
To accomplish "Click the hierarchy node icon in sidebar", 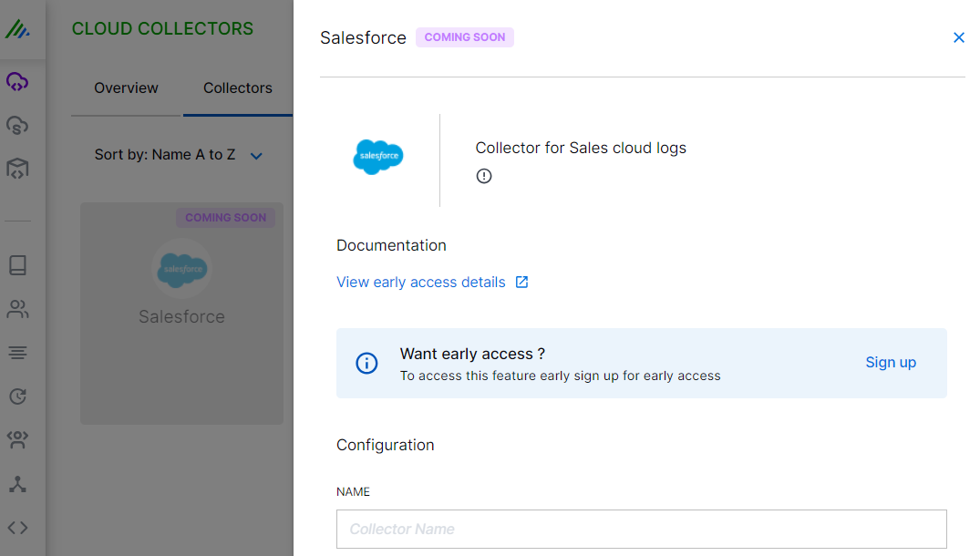I will coord(17,484).
